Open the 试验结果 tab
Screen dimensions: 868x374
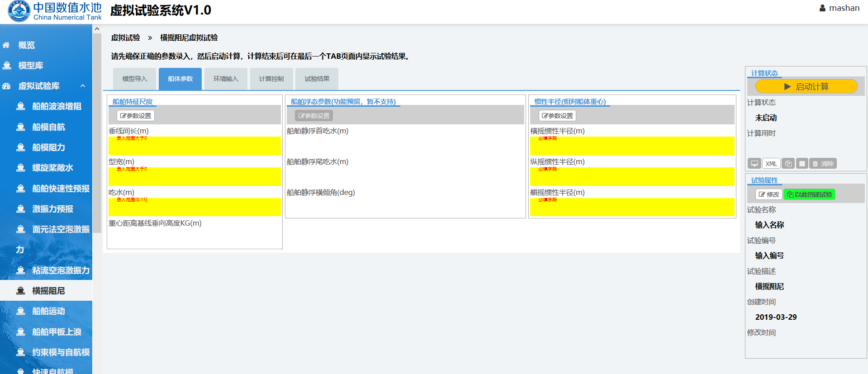tap(317, 79)
